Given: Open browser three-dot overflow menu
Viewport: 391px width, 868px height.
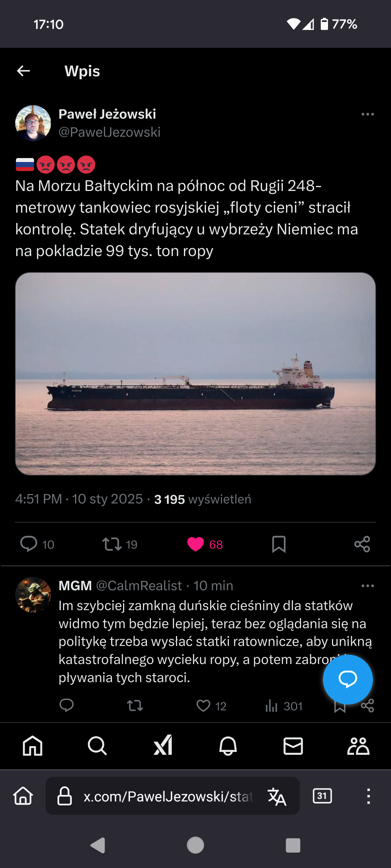Looking at the screenshot, I should point(368,796).
